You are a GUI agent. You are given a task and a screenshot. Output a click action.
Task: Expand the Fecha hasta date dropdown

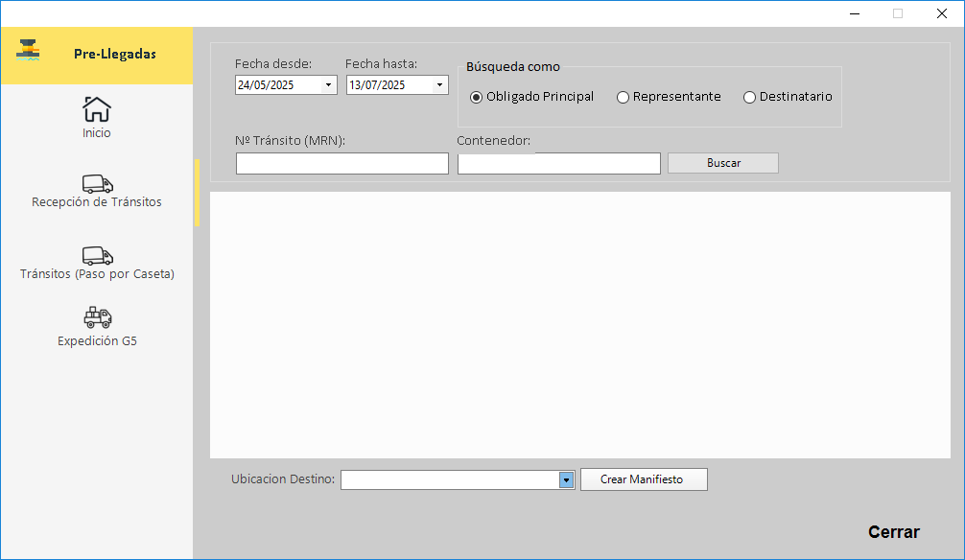[x=439, y=85]
